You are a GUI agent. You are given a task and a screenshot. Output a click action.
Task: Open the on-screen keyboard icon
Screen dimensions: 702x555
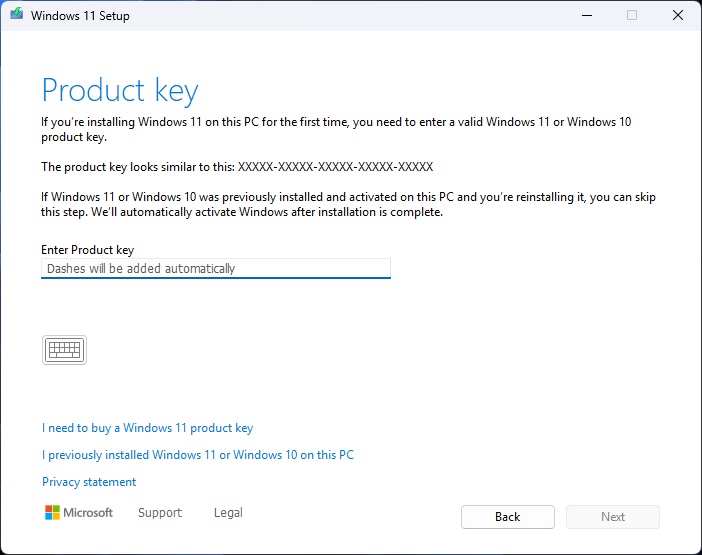coord(65,350)
